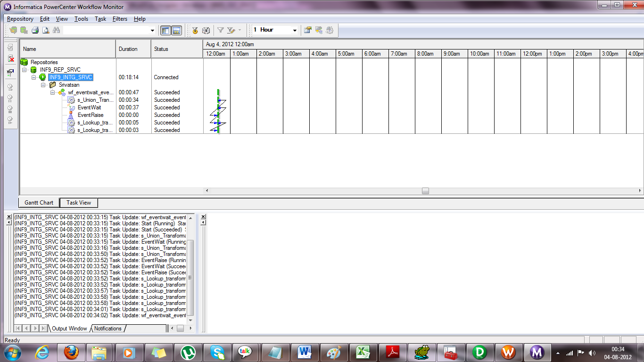Toggle the Navigator panel view button
644x362 pixels.
point(165,30)
